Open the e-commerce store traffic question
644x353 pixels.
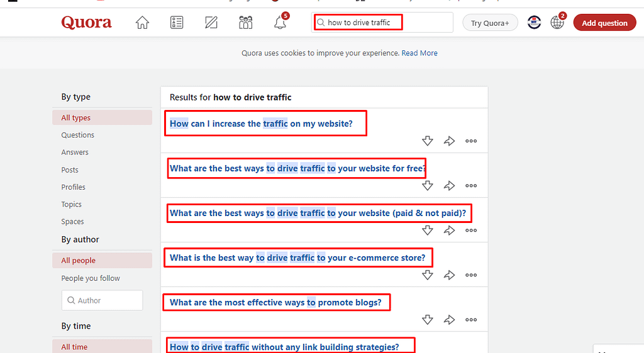point(297,258)
